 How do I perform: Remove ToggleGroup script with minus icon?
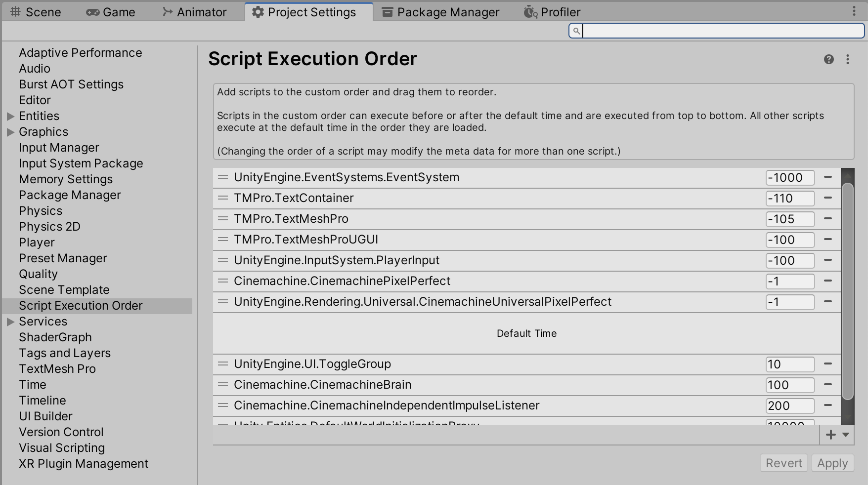coord(828,364)
